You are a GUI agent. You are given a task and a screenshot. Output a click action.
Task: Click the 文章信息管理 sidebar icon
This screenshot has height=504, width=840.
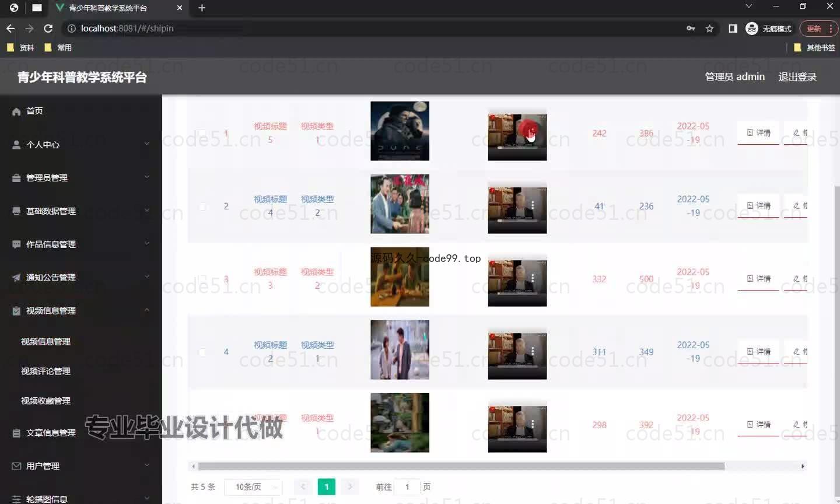click(16, 433)
